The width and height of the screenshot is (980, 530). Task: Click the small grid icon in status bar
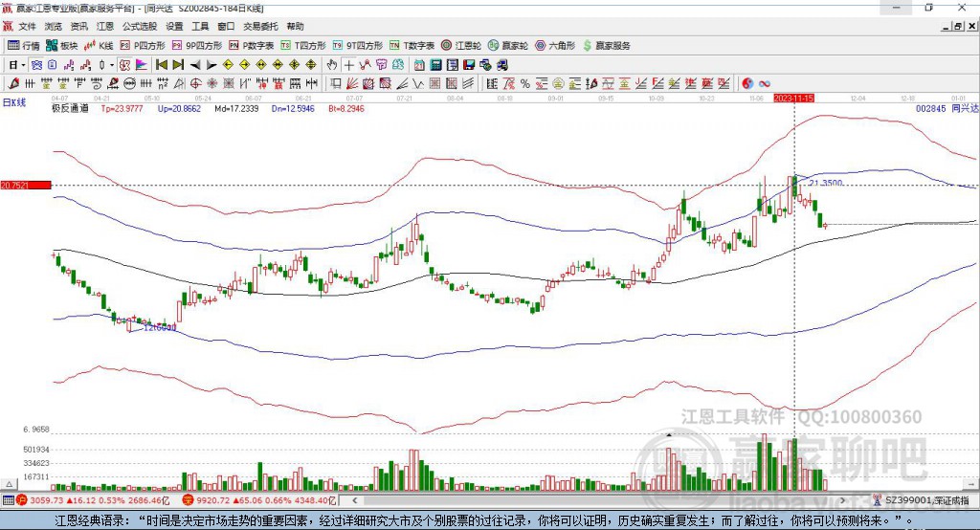(x=8, y=500)
